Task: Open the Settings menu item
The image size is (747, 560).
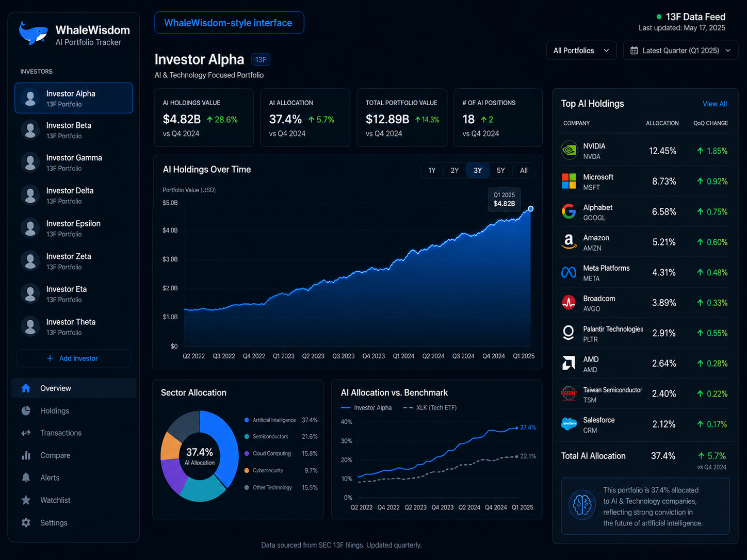Action: tap(74, 522)
